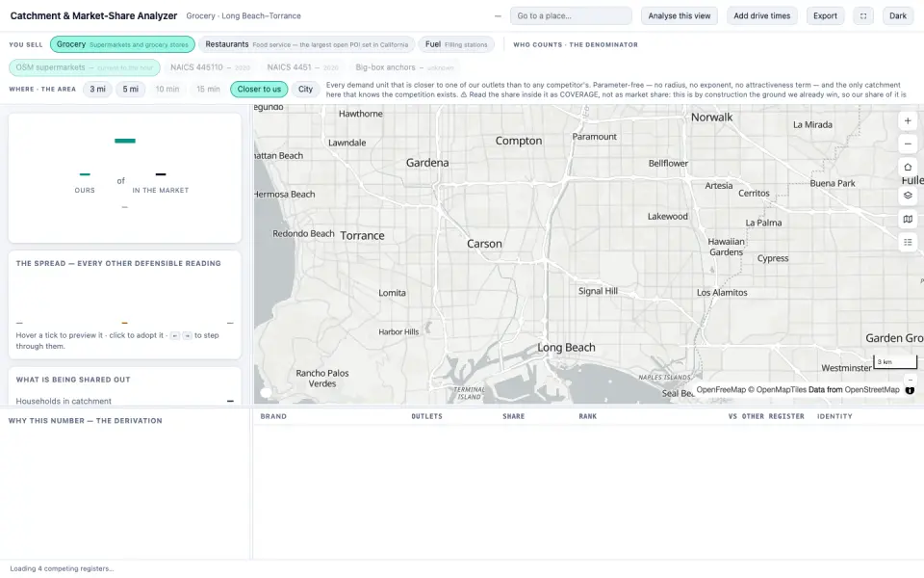Open the map legend list icon

[x=908, y=242]
